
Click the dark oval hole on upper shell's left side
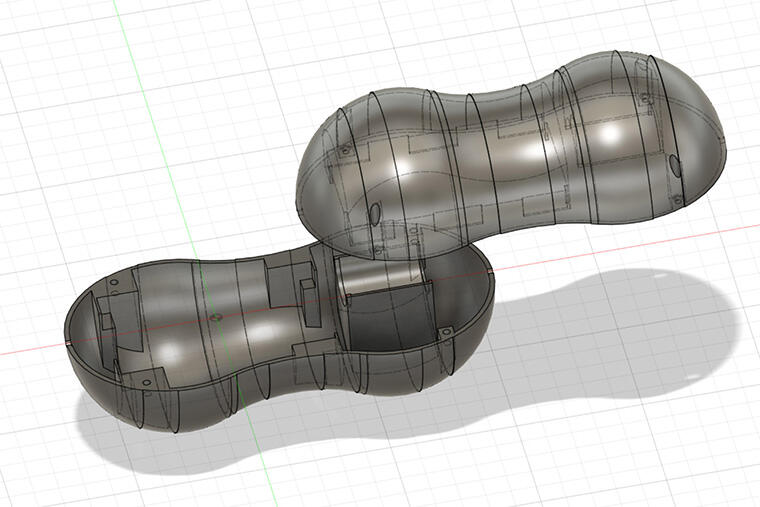tap(374, 212)
